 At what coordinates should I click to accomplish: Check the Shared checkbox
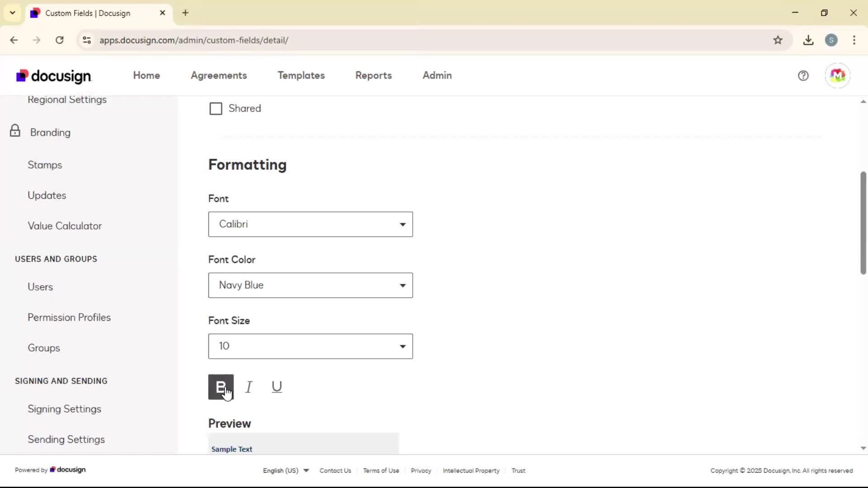click(216, 108)
